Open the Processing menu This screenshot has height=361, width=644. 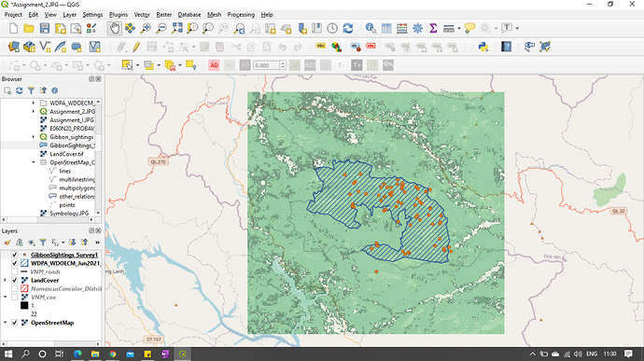tap(241, 14)
